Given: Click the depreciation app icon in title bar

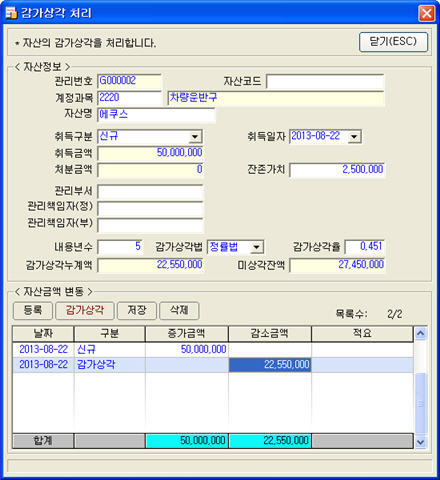Looking at the screenshot, I should pos(11,13).
